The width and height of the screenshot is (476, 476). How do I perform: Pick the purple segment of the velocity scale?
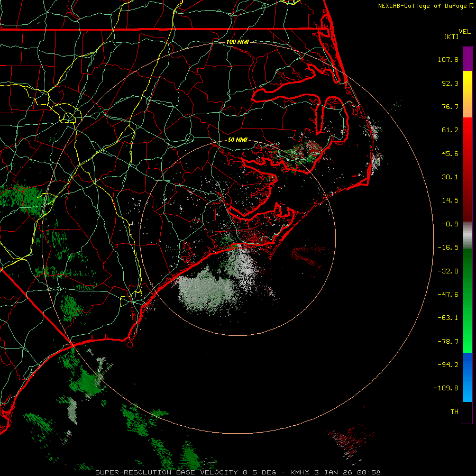pos(467,59)
